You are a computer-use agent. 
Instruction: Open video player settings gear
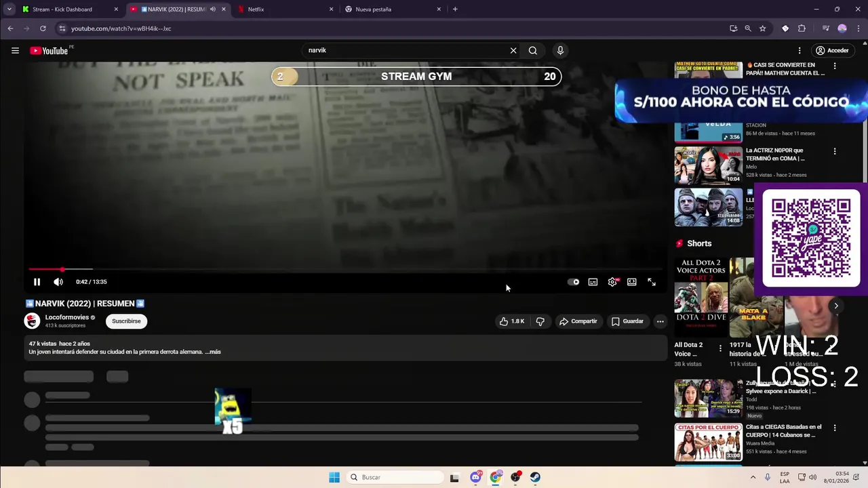coord(612,282)
